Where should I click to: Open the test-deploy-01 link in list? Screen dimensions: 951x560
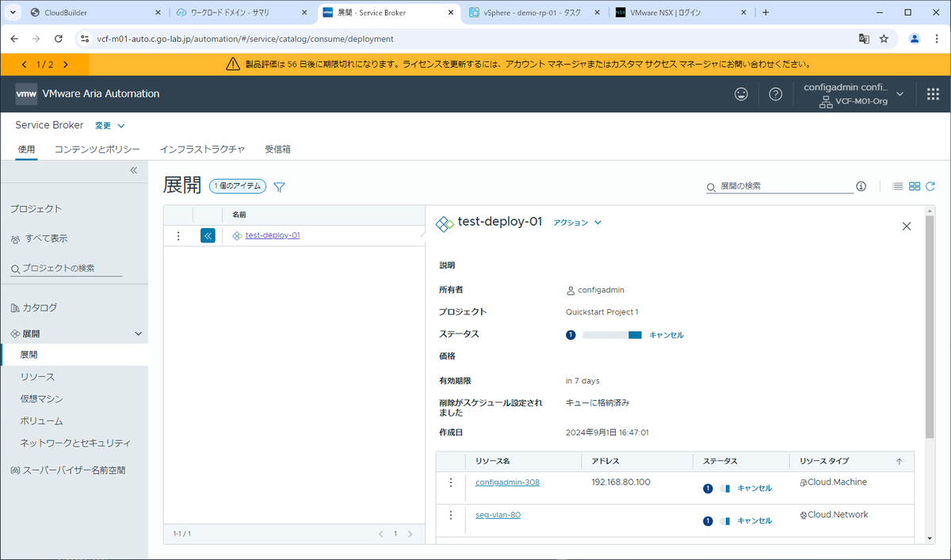click(x=273, y=235)
